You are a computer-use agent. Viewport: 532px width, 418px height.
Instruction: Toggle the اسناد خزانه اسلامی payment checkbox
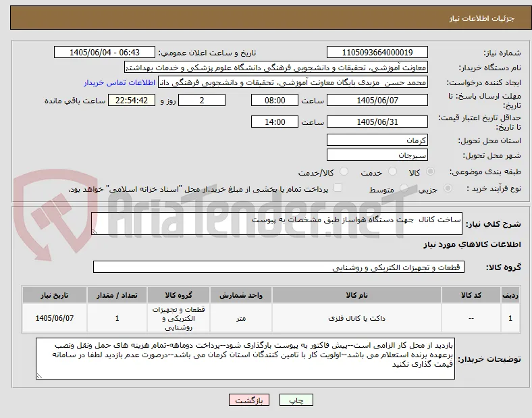click(x=338, y=188)
